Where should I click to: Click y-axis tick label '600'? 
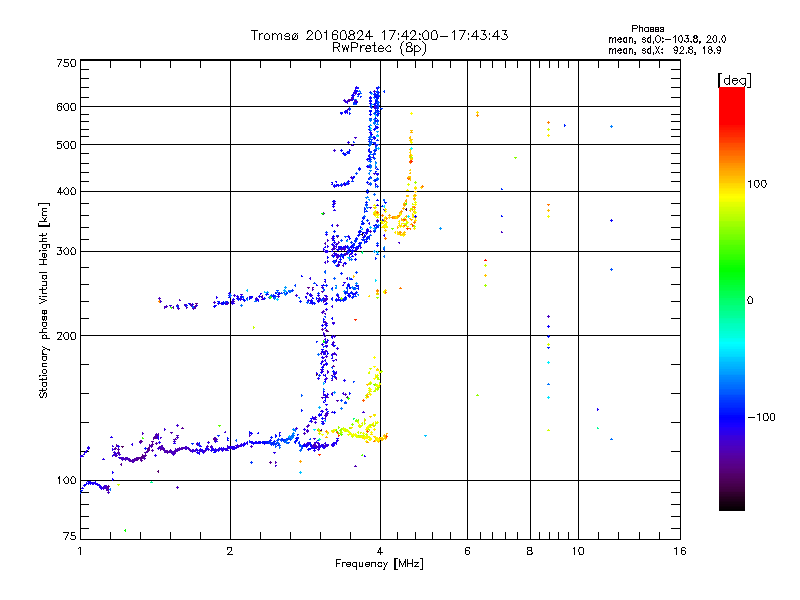click(x=66, y=107)
